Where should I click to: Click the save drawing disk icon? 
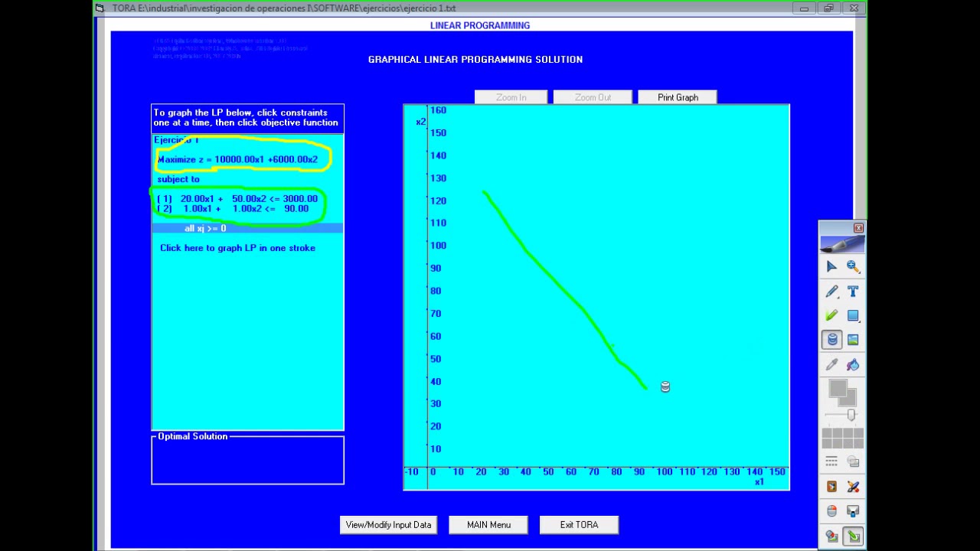tap(853, 511)
